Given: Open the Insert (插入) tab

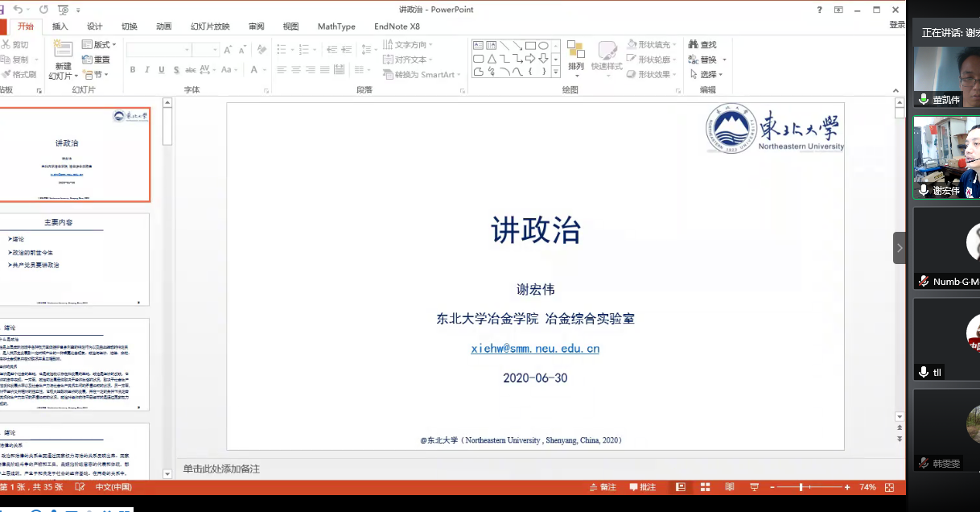Looking at the screenshot, I should pyautogui.click(x=60, y=27).
